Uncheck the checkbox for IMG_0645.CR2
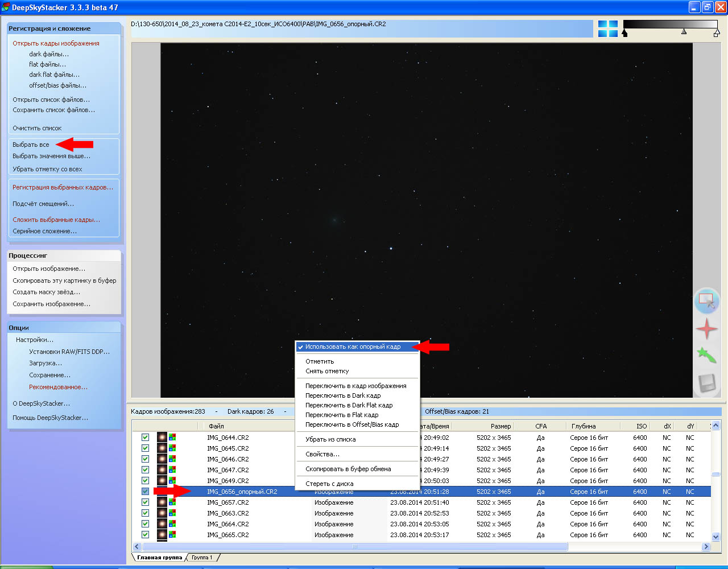 pos(145,448)
